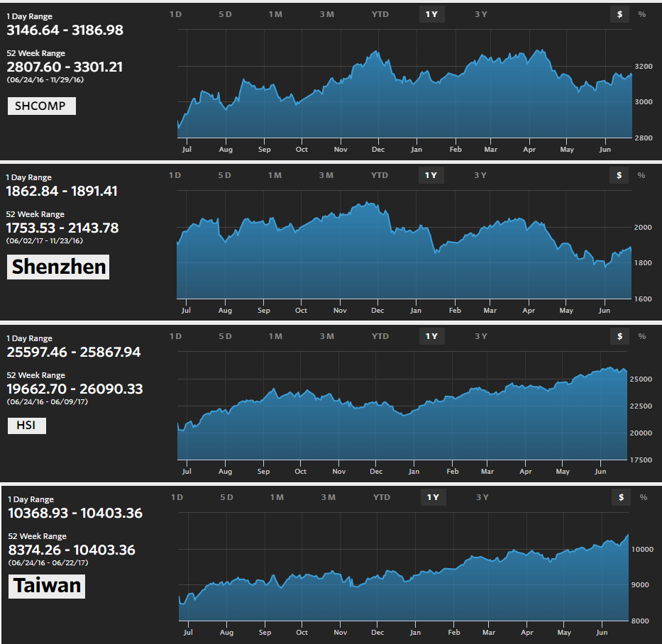Select 3Y range on Taiwan chart
This screenshot has height=644, width=662.
[482, 497]
